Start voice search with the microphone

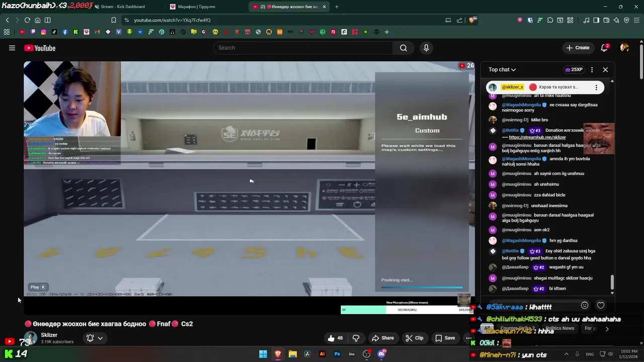(x=426, y=48)
